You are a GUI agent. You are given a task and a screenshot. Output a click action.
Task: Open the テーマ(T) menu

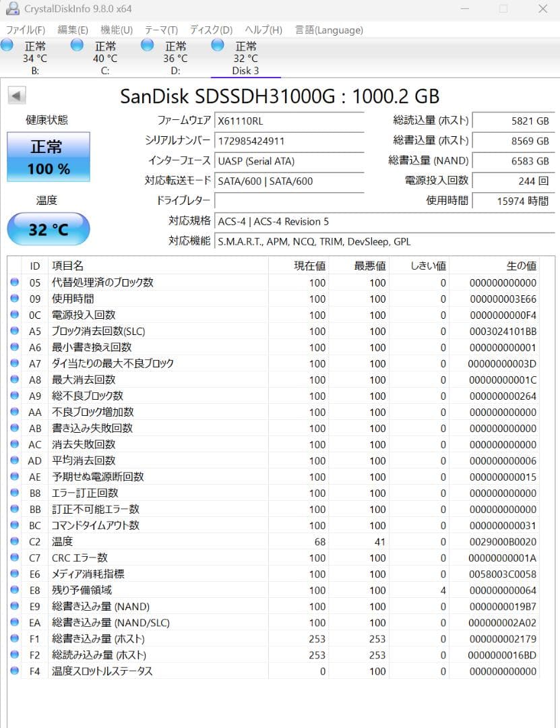coord(161,30)
